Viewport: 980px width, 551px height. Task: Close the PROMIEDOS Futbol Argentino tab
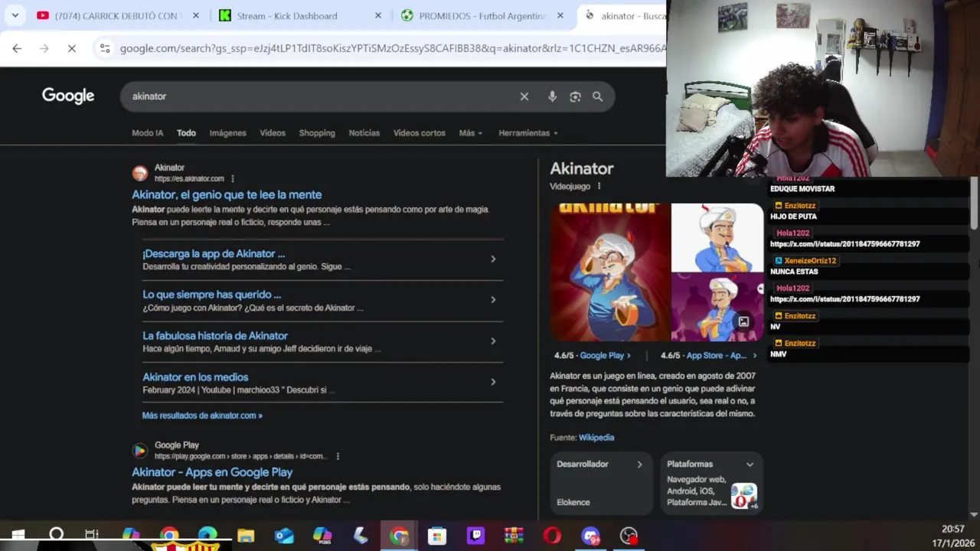(560, 15)
